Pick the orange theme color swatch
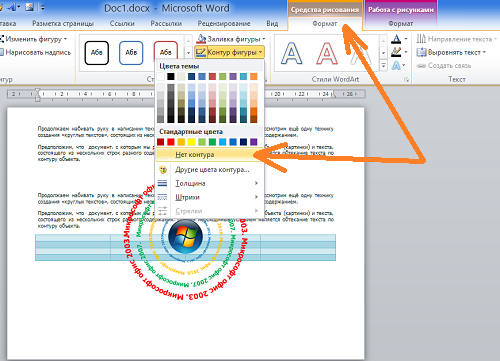The height and width of the screenshot is (361, 500). [x=254, y=77]
